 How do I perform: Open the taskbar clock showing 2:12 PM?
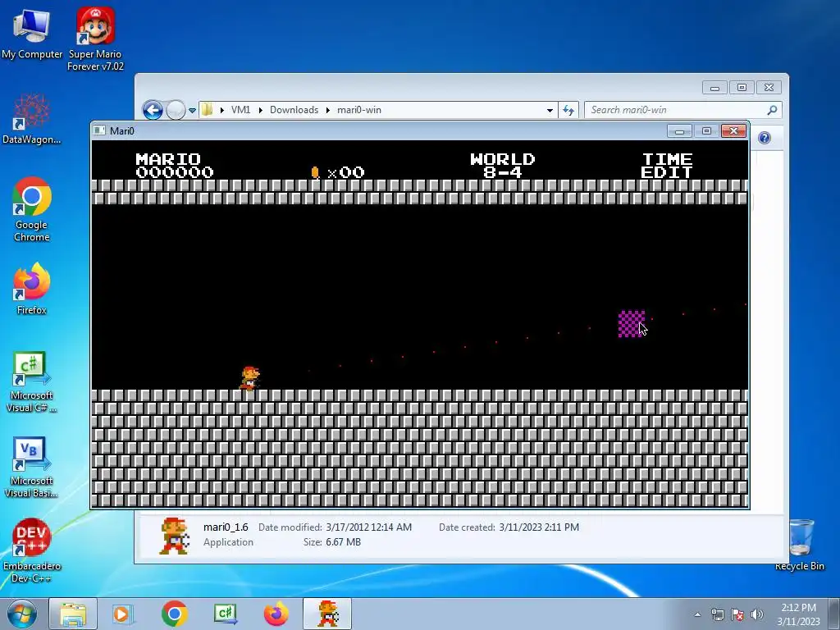[x=798, y=614]
